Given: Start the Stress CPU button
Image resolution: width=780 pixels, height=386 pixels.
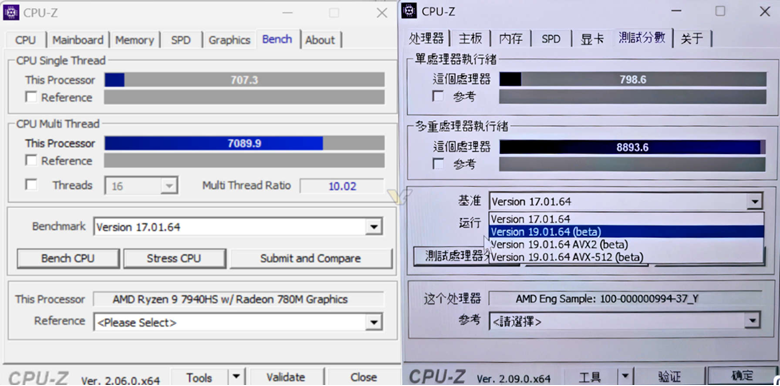Looking at the screenshot, I should [x=174, y=259].
